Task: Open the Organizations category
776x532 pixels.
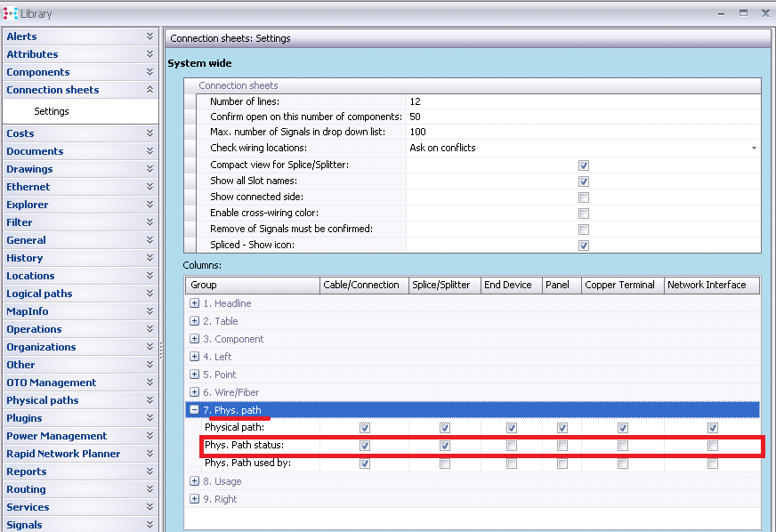Action: pyautogui.click(x=80, y=347)
